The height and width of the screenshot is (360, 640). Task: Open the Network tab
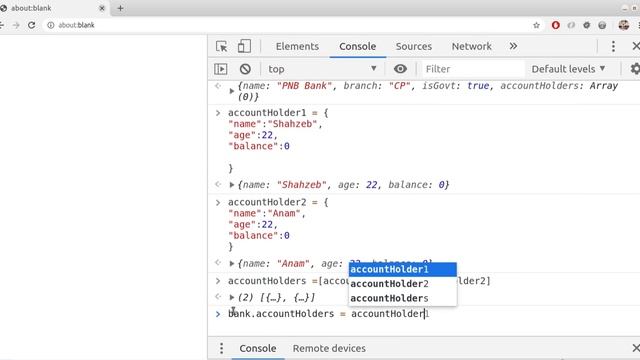click(471, 47)
